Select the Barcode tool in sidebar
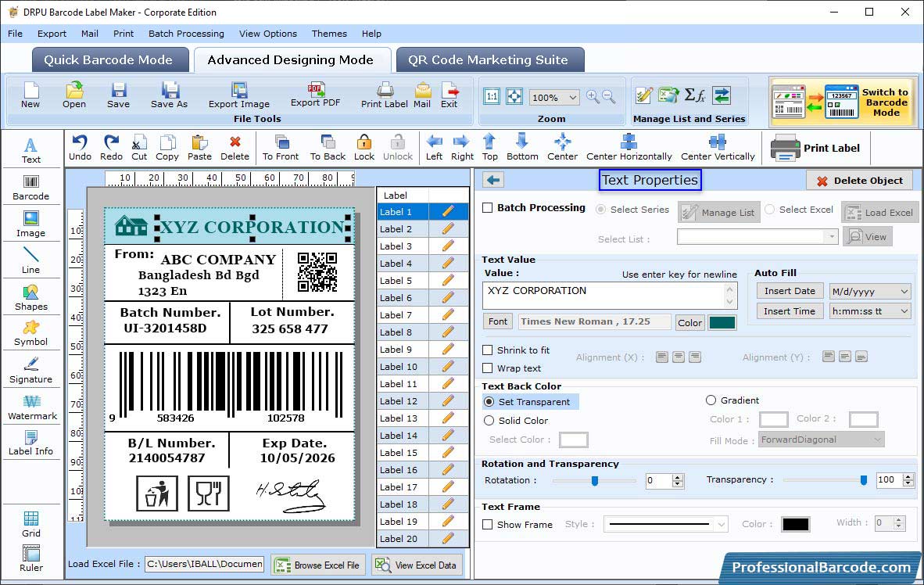The width and height of the screenshot is (924, 585). coord(30,188)
